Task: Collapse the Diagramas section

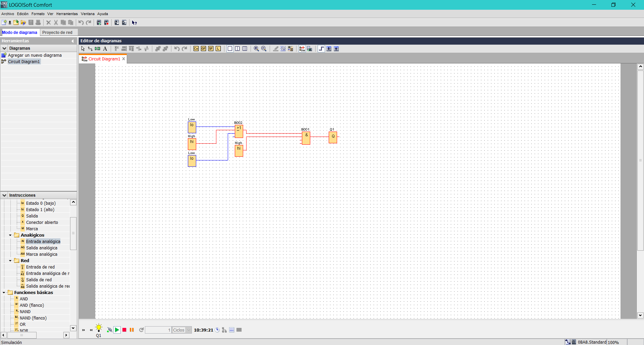Action: point(4,48)
